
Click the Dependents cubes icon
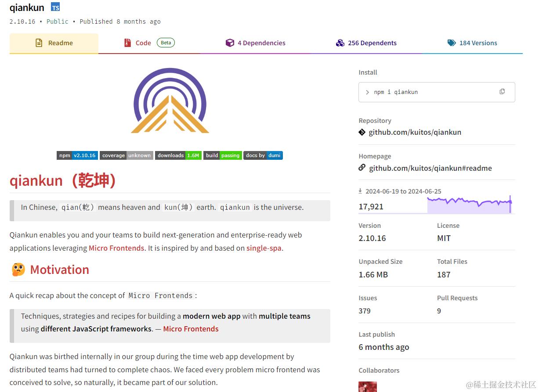coord(340,43)
